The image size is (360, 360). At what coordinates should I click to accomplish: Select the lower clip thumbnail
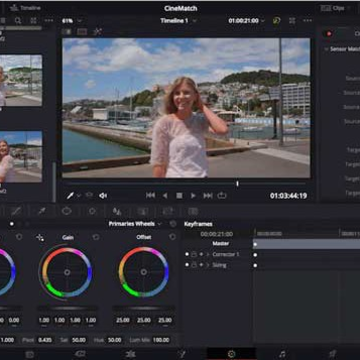(x=21, y=156)
